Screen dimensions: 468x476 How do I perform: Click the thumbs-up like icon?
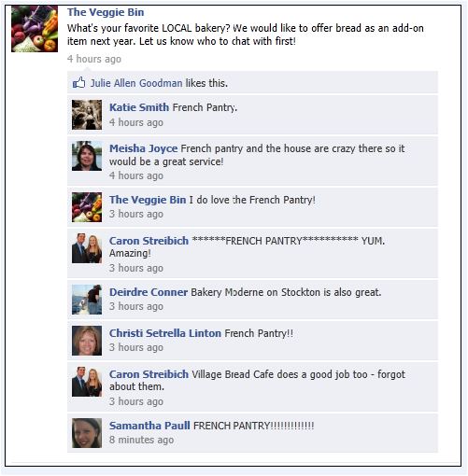point(78,83)
